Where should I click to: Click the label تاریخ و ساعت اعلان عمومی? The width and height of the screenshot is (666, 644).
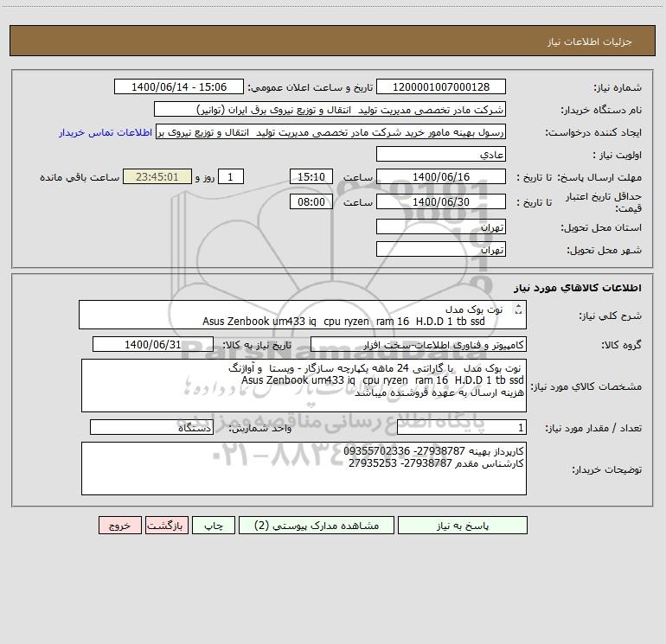(x=310, y=87)
